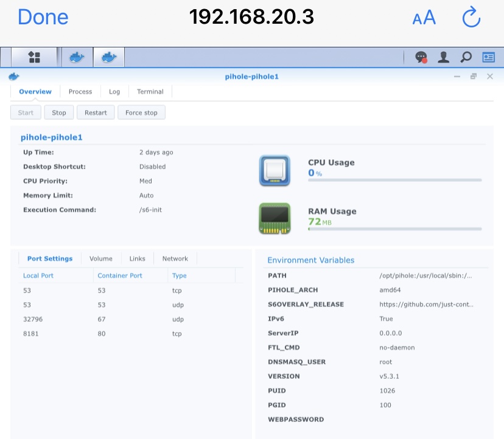Screen dimensions: 504x439
Task: Open the Synology main menu grid icon
Action: pos(34,57)
